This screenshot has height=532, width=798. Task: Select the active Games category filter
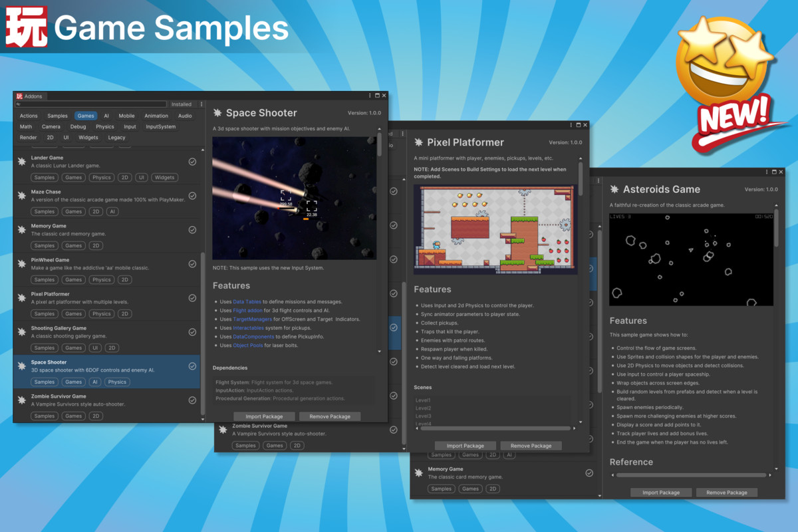pyautogui.click(x=86, y=116)
